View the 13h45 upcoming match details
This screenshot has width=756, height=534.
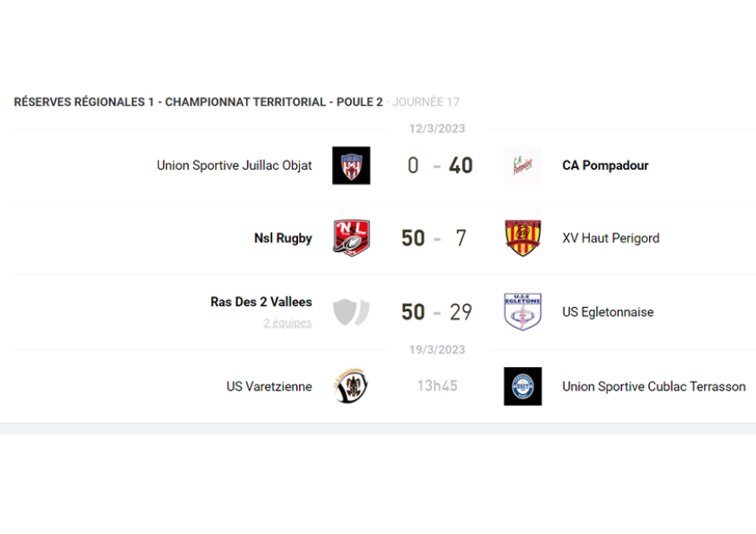(437, 386)
